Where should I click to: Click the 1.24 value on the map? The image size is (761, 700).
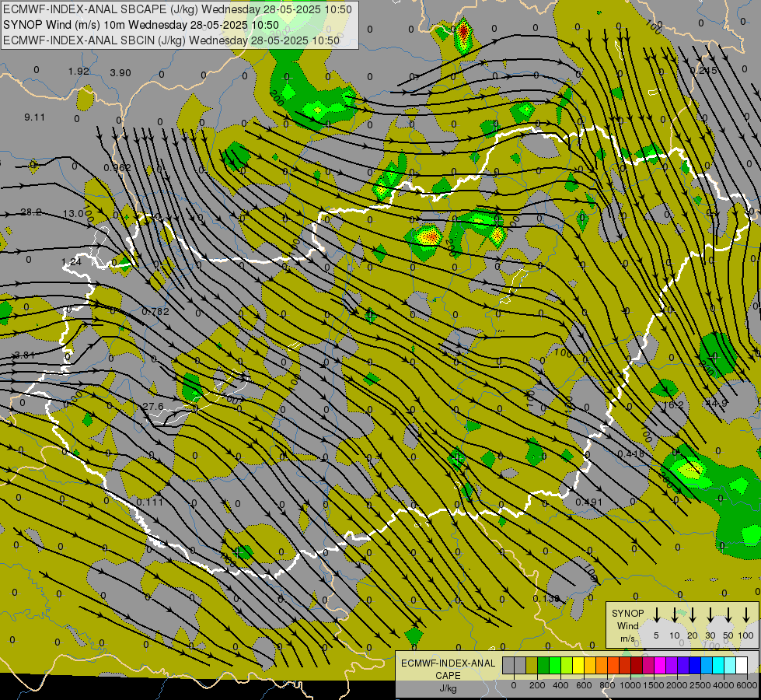point(72,262)
